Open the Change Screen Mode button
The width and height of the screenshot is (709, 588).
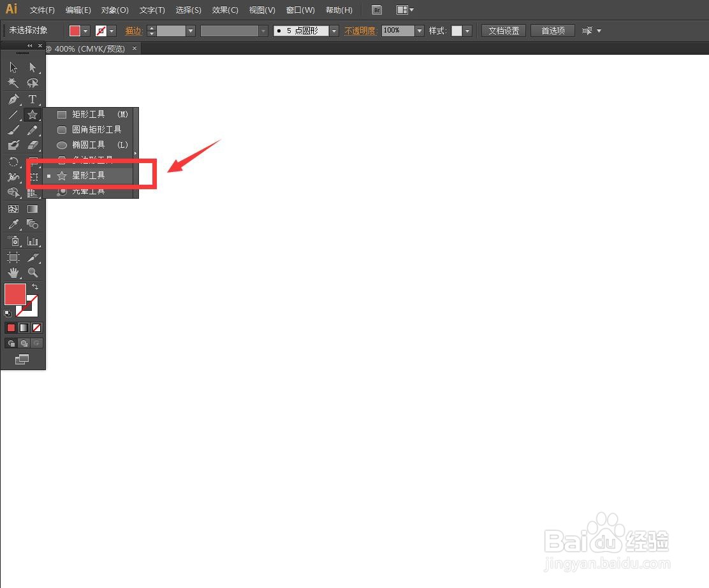click(22, 359)
